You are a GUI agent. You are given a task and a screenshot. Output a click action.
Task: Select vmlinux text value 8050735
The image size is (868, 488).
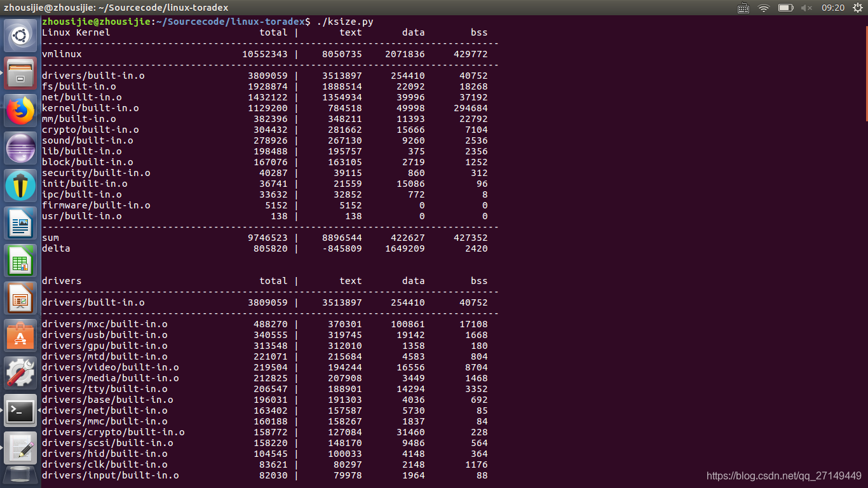(x=342, y=54)
